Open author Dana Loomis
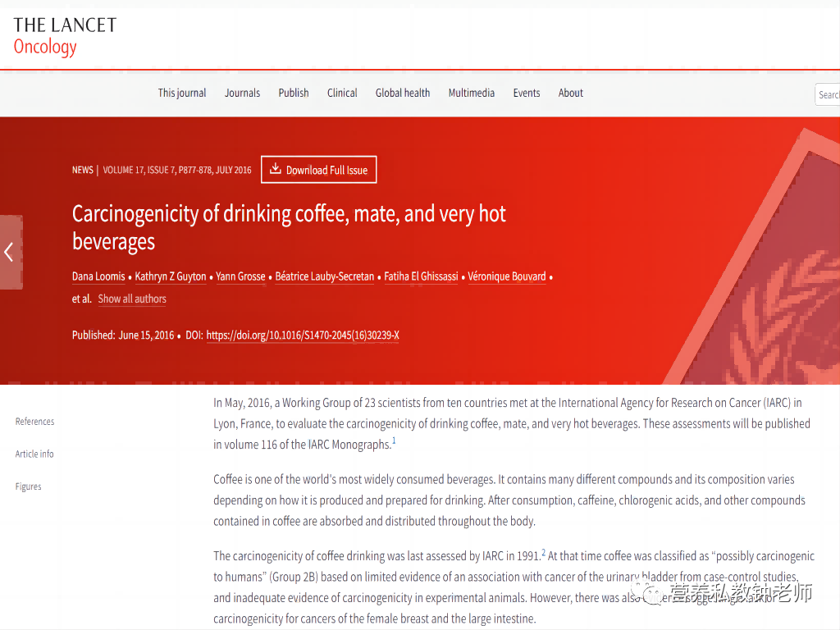The width and height of the screenshot is (840, 630). (x=98, y=276)
